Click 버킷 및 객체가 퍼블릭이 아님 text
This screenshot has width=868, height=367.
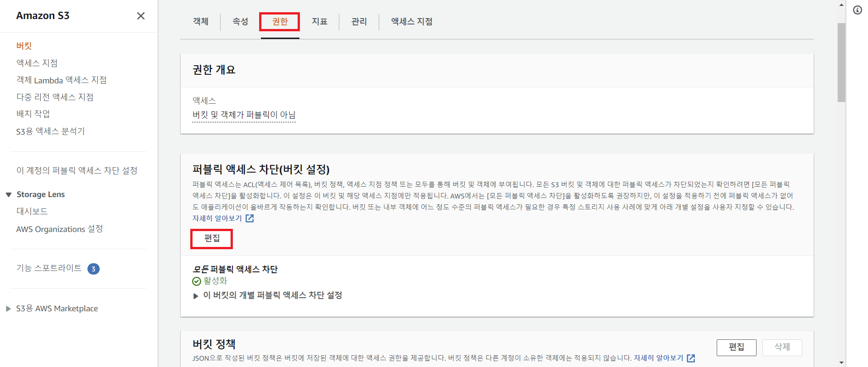244,115
